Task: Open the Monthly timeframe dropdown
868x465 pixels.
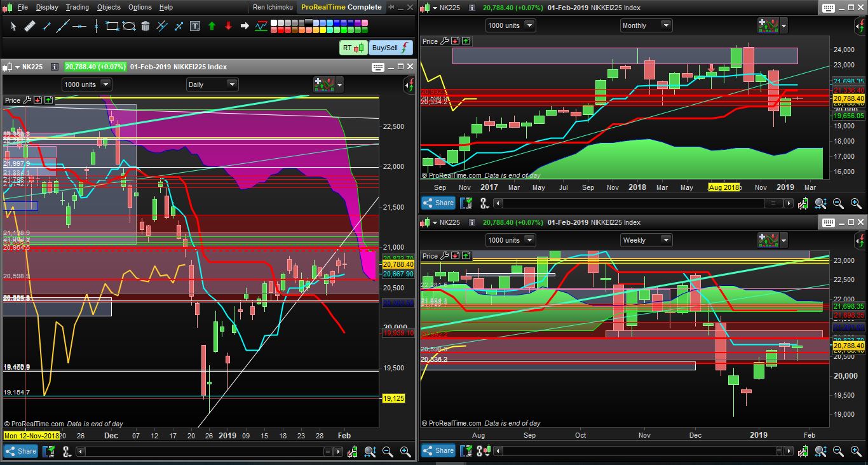Action: [x=646, y=25]
